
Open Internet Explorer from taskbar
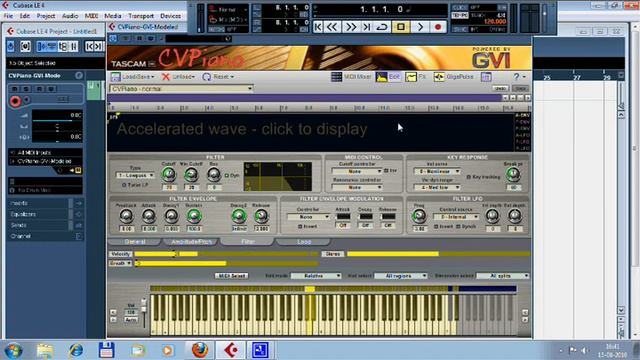(x=76, y=350)
